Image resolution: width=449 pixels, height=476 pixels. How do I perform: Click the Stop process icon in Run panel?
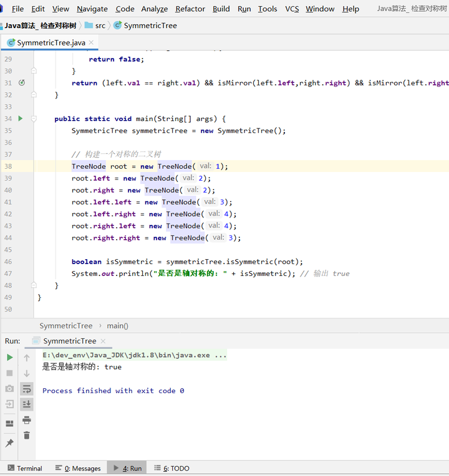point(9,373)
